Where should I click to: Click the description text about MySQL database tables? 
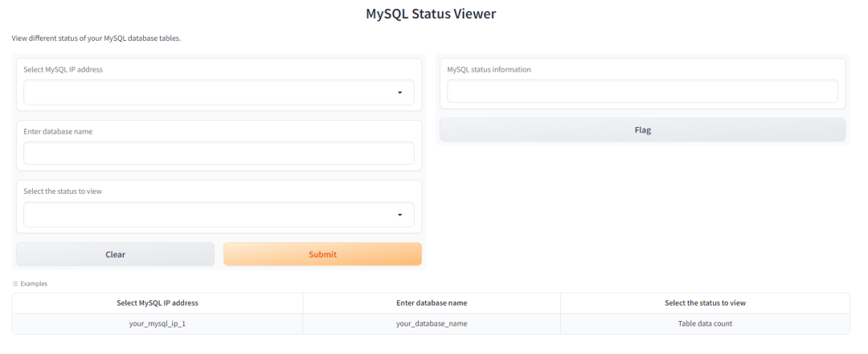96,39
